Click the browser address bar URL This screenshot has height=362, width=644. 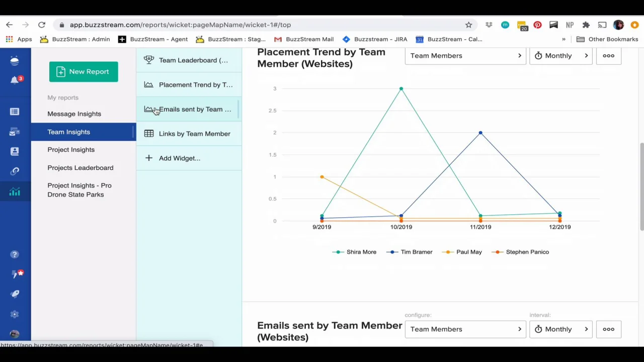point(180,25)
